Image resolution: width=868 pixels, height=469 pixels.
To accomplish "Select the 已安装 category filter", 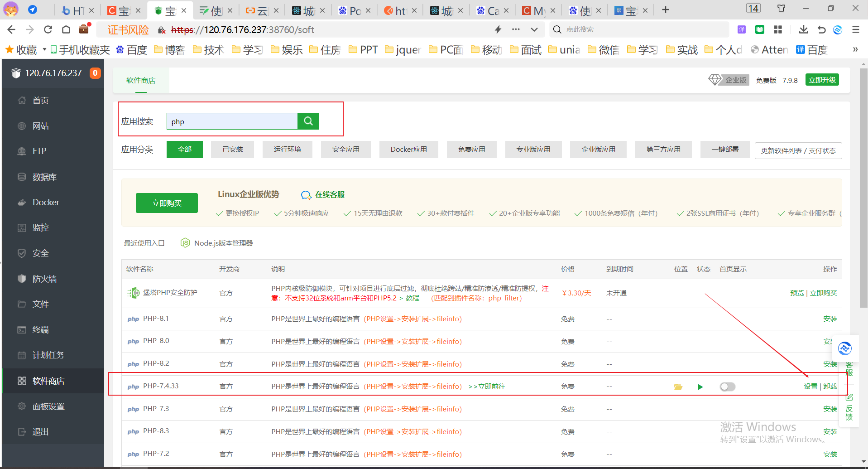I will (x=233, y=149).
